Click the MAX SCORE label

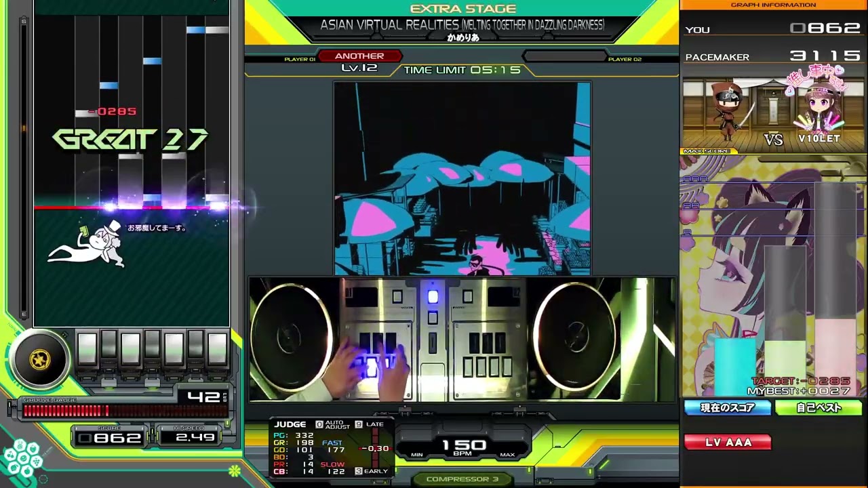pos(707,151)
